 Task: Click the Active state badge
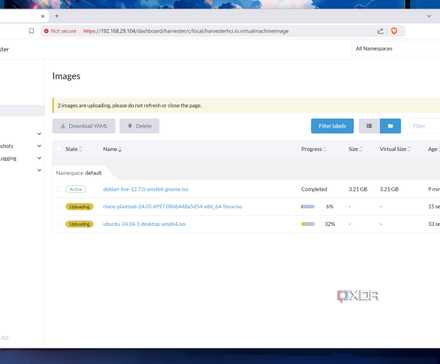[76, 189]
